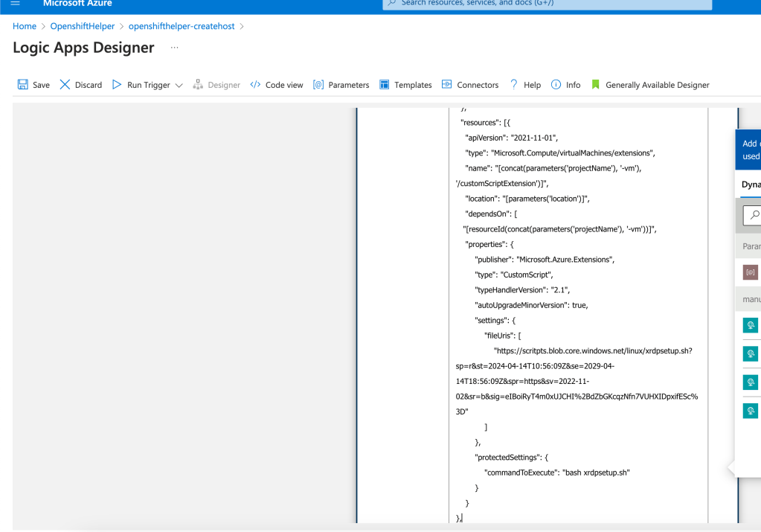The height and width of the screenshot is (532, 761).
Task: Open Help from the toolbar
Action: point(532,85)
